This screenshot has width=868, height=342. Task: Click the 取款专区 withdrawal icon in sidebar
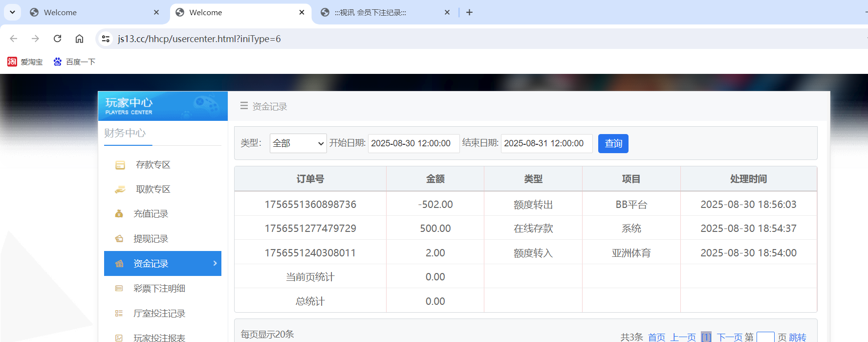coord(120,190)
